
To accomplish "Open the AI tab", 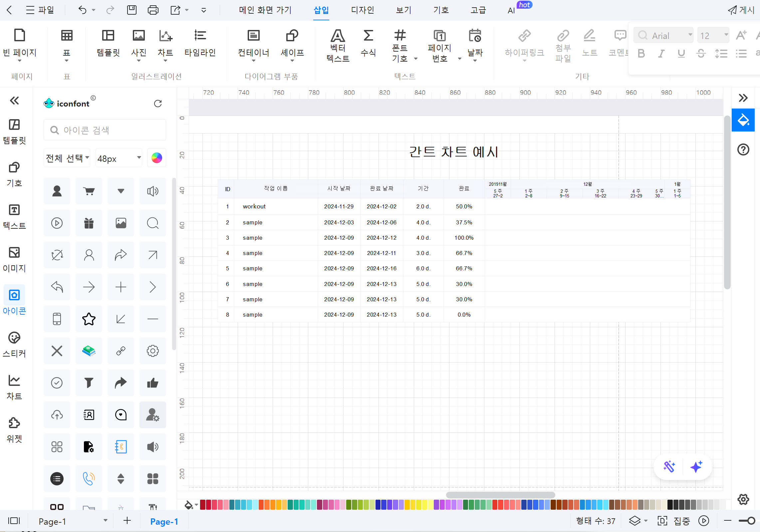I will pos(511,11).
